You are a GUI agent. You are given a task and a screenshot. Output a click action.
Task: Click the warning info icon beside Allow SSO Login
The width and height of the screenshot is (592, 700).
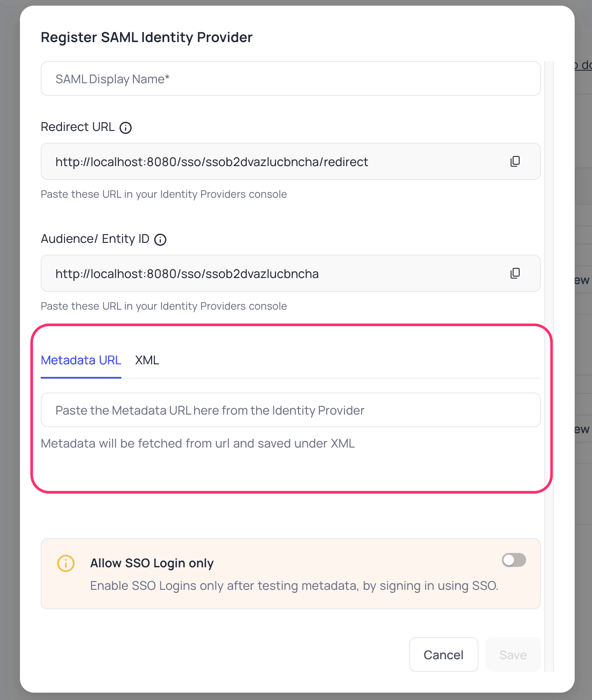65,563
